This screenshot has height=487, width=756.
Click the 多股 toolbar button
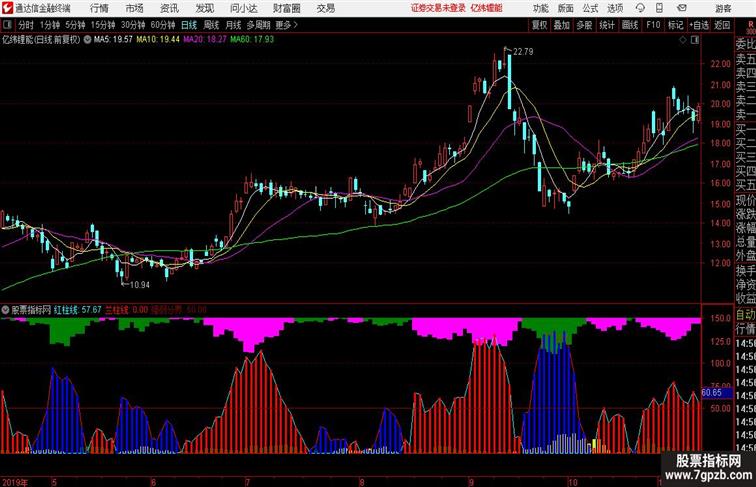click(584, 25)
